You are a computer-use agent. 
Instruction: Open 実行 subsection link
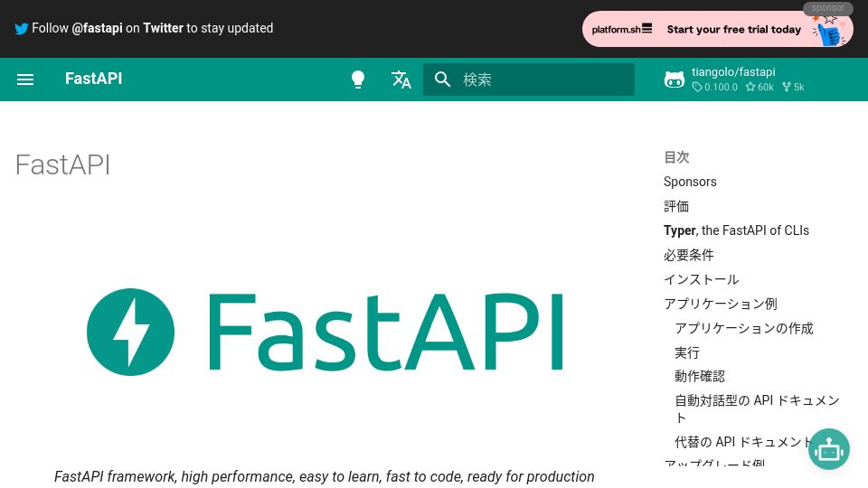click(x=687, y=352)
